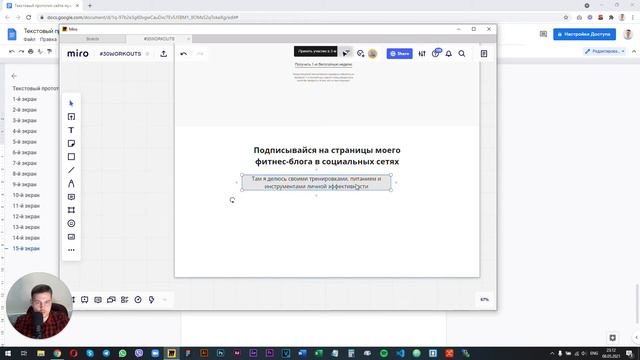640x360 pixels.
Task: Jump to 12-й экран in outline
Action: (x=26, y=216)
